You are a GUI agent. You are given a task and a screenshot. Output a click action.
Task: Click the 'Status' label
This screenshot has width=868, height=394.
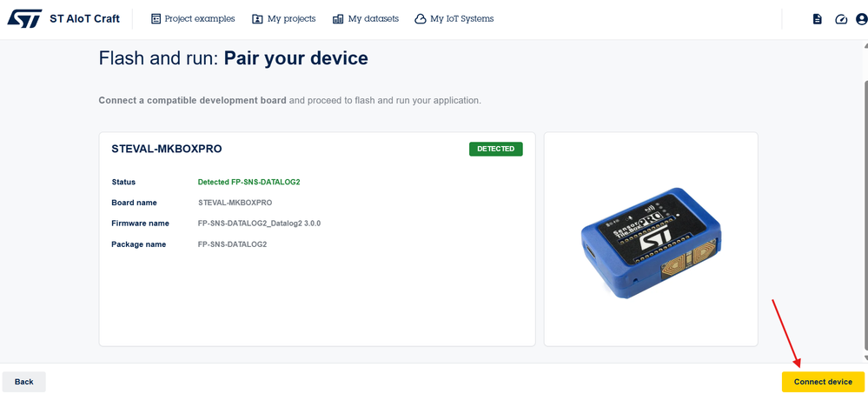click(x=123, y=182)
